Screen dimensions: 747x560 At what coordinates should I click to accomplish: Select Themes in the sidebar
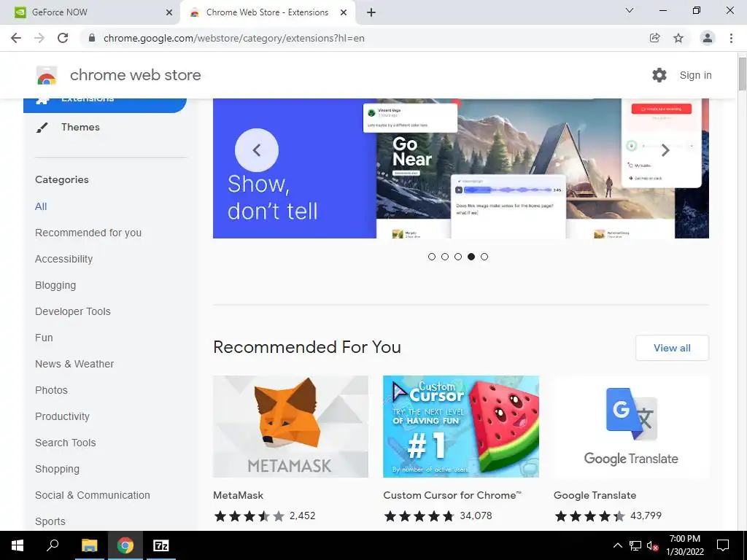click(x=80, y=127)
